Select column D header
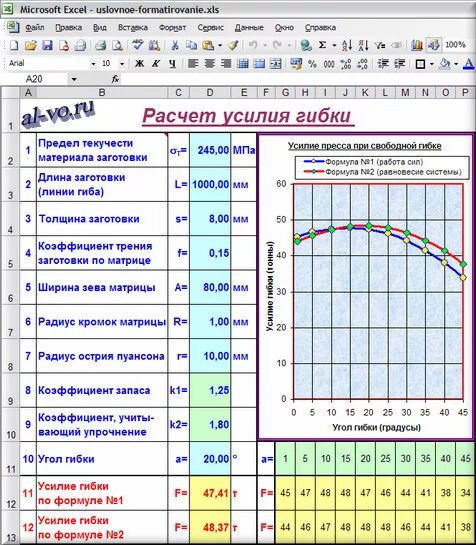476x545 pixels. pyautogui.click(x=210, y=92)
